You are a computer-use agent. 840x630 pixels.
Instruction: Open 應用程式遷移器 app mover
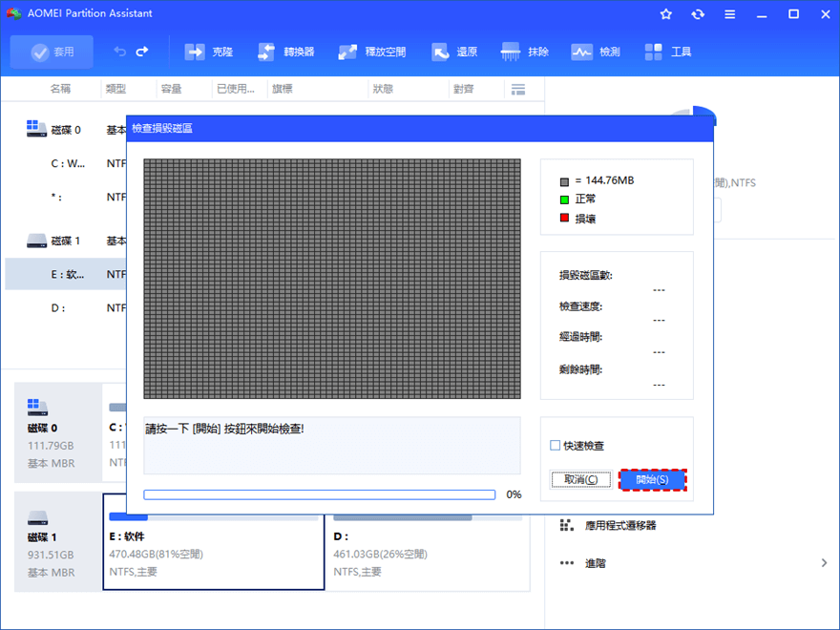620,526
